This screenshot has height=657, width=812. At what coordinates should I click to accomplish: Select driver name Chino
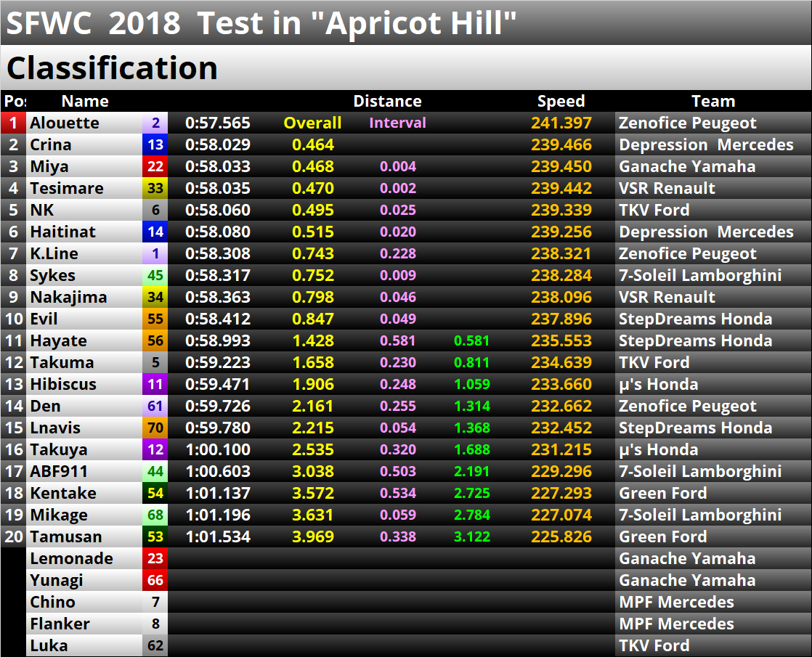click(52, 602)
